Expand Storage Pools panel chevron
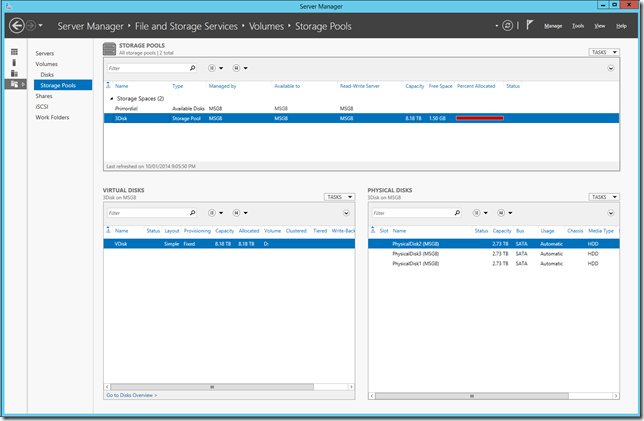This screenshot has width=644, height=421. click(x=611, y=68)
